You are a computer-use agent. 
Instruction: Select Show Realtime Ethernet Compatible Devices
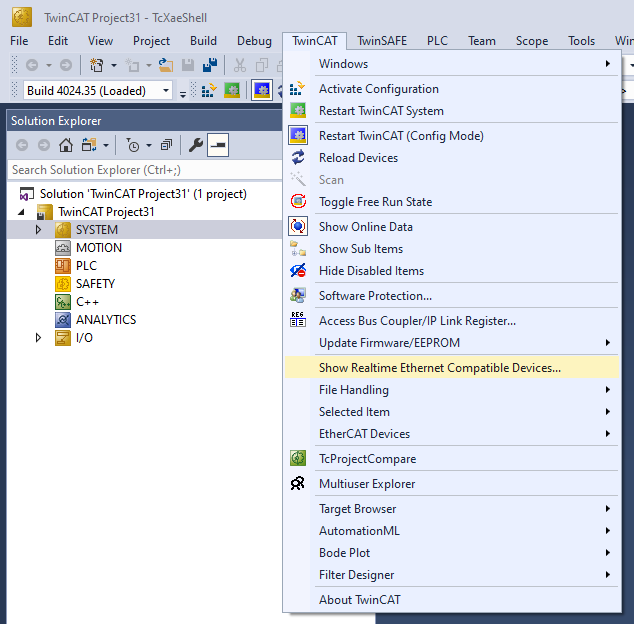tap(439, 368)
